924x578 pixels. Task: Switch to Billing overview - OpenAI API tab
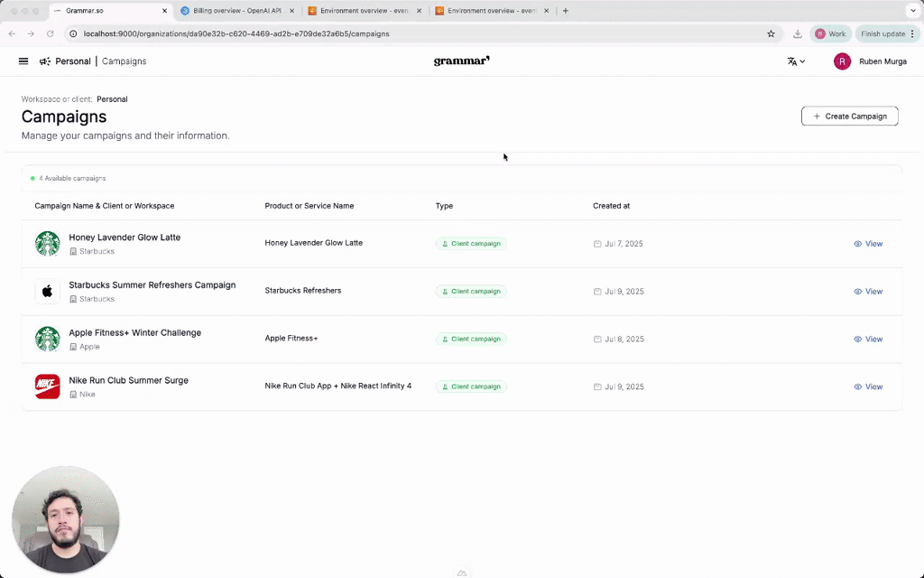[237, 11]
